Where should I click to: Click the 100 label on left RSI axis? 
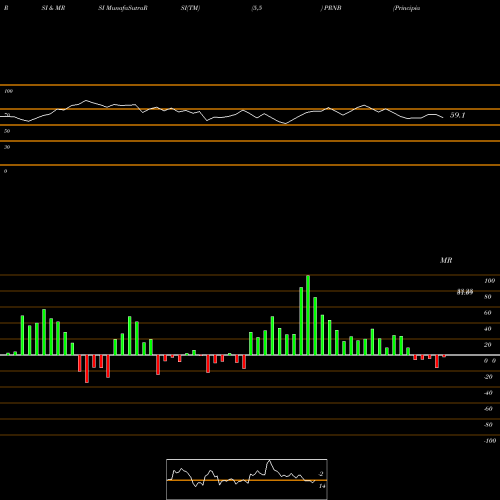click(x=8, y=91)
